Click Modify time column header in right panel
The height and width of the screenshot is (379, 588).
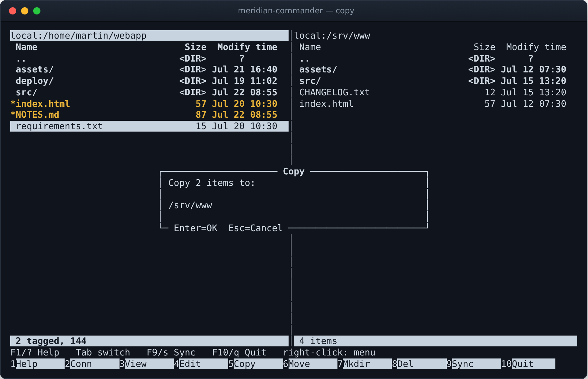pyautogui.click(x=536, y=47)
